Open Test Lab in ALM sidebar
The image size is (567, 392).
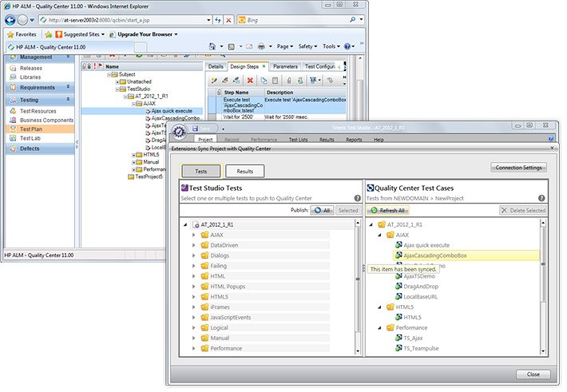(x=30, y=138)
